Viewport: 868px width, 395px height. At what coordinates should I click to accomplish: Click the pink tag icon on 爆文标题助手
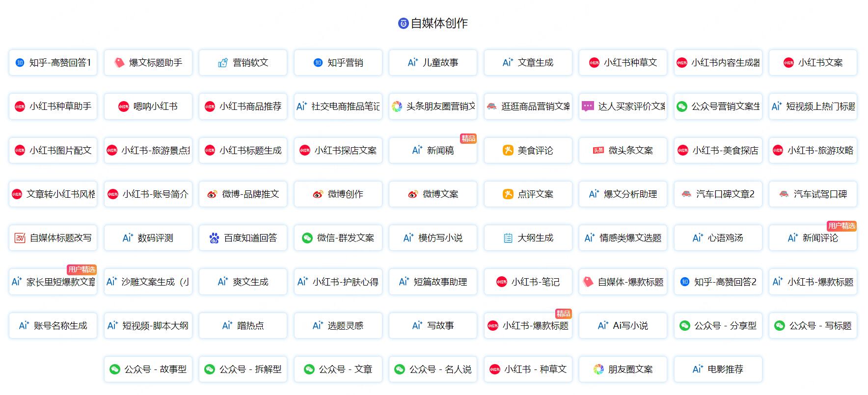119,62
